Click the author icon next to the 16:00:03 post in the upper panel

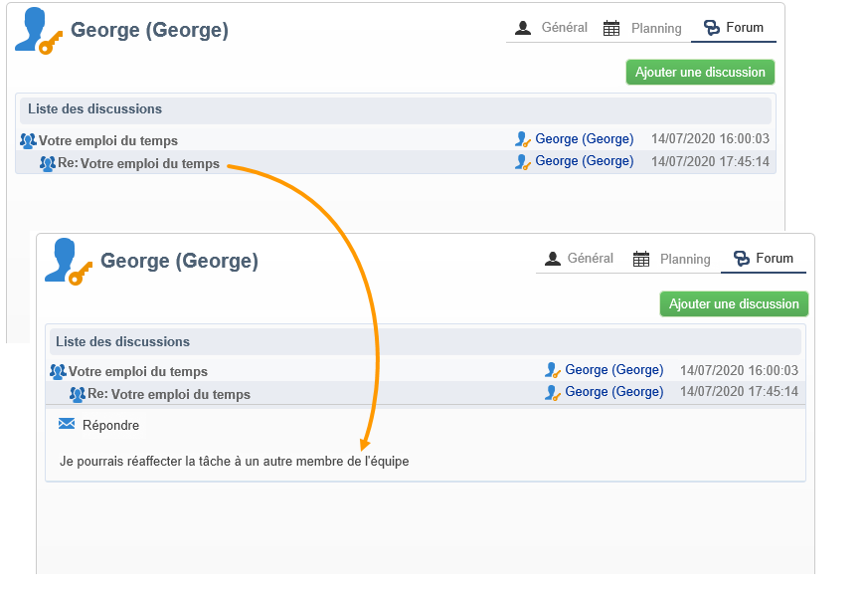523,139
